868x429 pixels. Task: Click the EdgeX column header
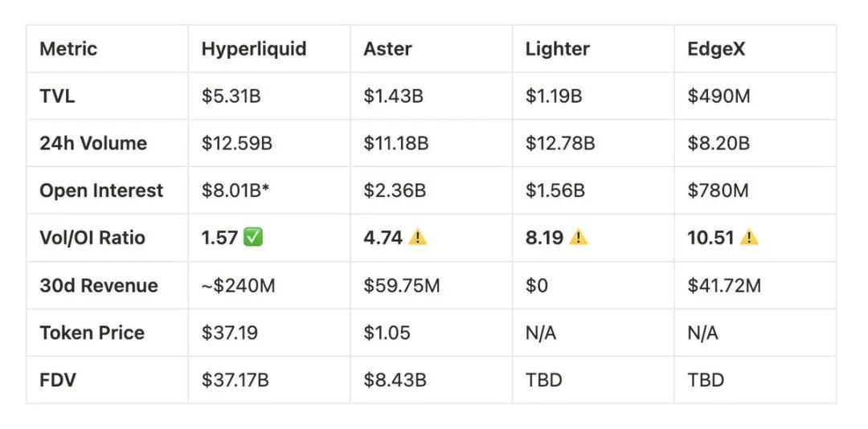(716, 49)
